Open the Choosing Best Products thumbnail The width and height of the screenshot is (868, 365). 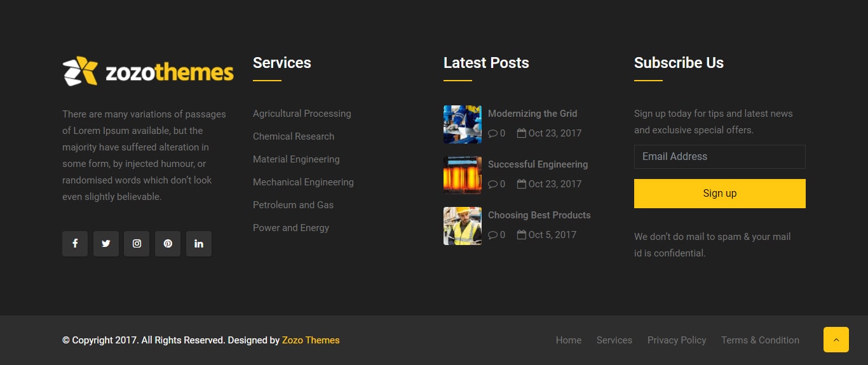(x=463, y=226)
